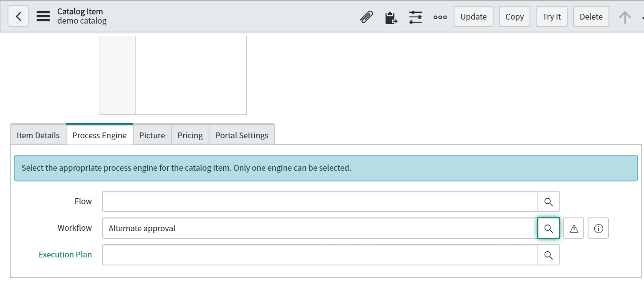Open the Workflow reference lookup magnifier
The image size is (644, 281).
pos(549,228)
